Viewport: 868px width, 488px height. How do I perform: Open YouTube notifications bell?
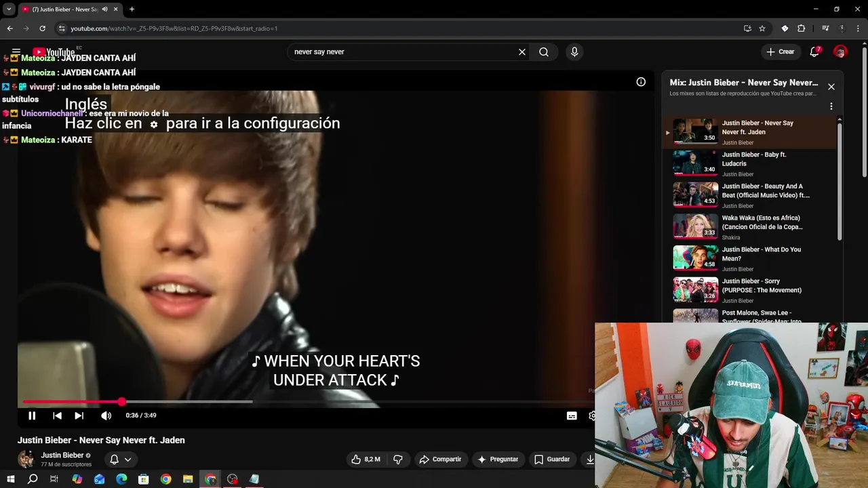[x=815, y=52]
